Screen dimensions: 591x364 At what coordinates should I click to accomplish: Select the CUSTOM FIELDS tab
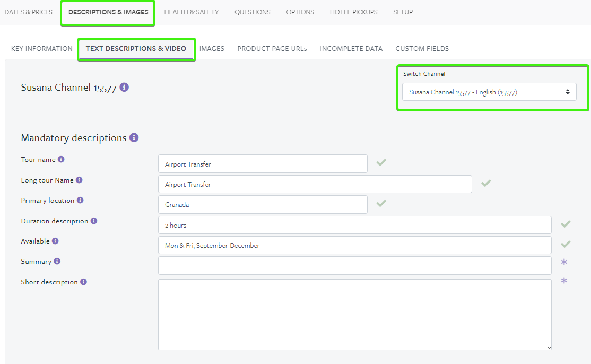click(422, 48)
